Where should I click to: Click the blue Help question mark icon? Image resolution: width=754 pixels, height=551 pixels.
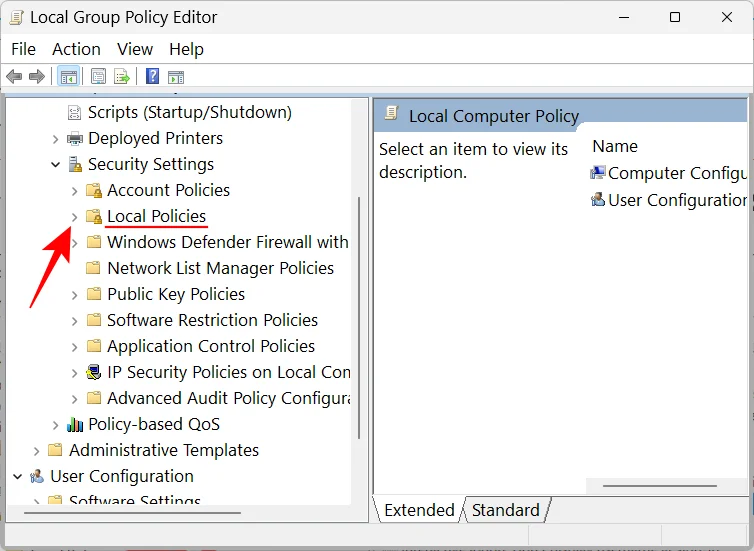tap(152, 76)
